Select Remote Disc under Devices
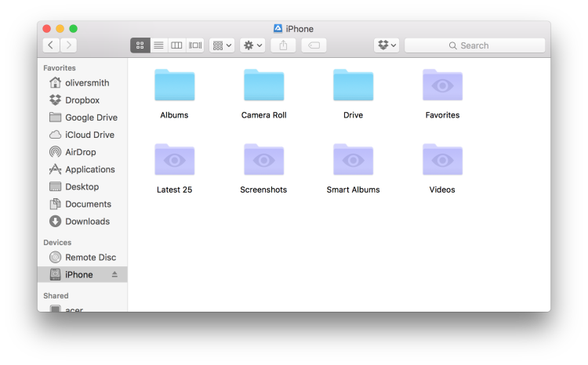This screenshot has width=588, height=365. point(82,257)
